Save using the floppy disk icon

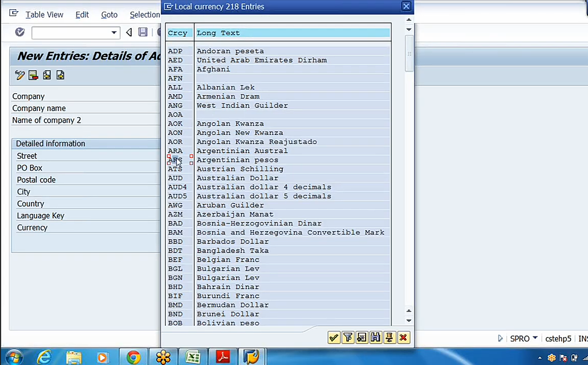point(143,32)
